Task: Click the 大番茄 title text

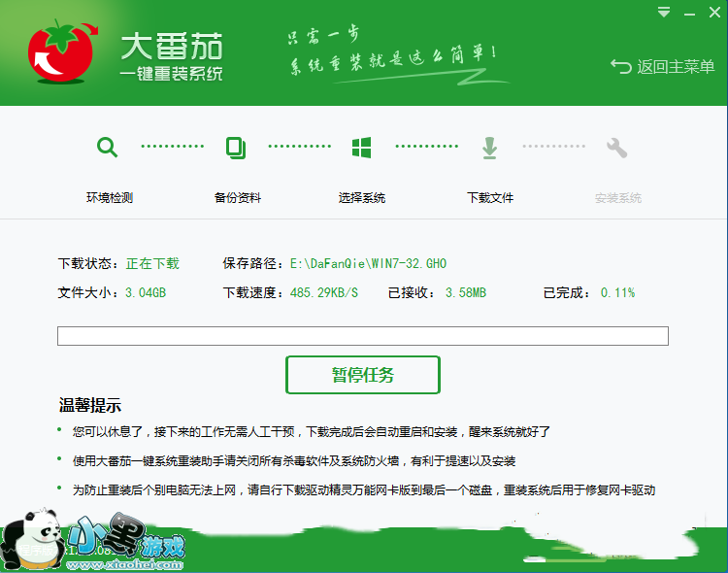Action: (x=172, y=47)
